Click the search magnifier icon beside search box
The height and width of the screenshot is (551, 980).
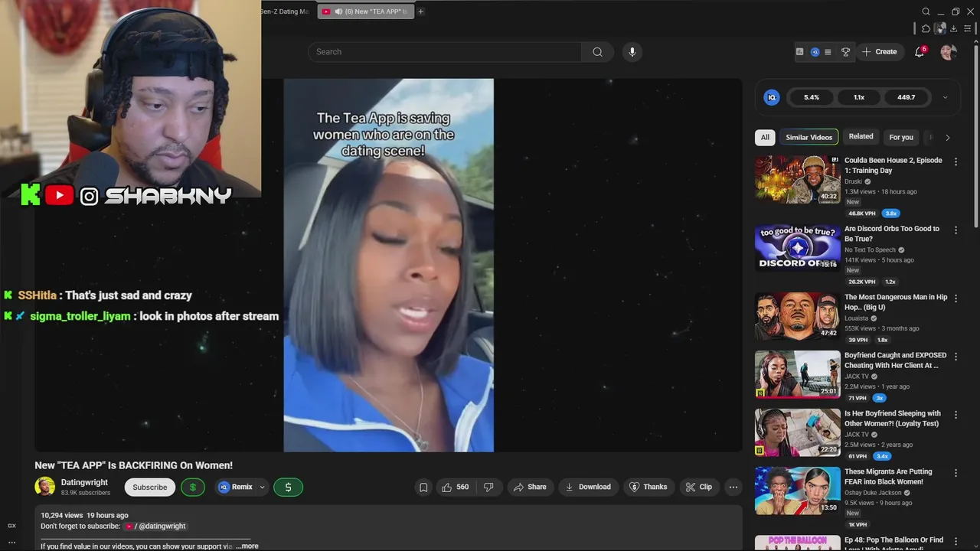[x=597, y=52]
